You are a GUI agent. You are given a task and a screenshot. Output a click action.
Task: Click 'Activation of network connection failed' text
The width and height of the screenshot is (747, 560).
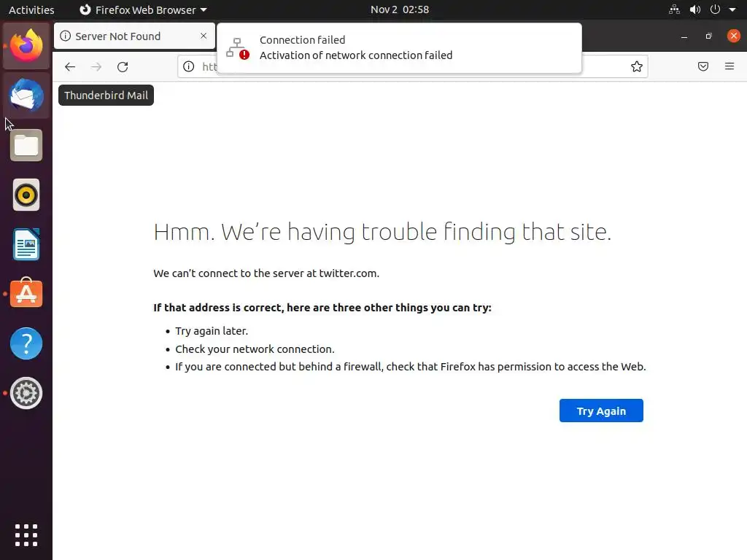point(356,55)
